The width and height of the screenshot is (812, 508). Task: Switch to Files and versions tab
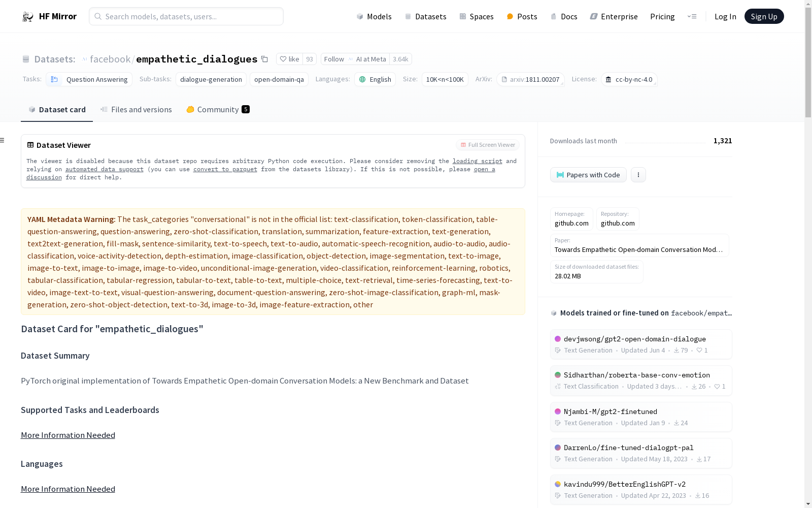point(136,110)
